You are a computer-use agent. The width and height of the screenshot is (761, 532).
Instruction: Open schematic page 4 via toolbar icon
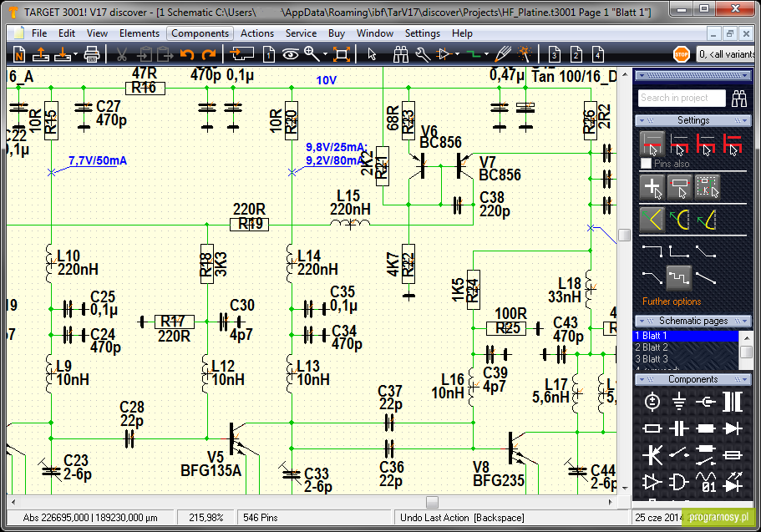point(598,54)
